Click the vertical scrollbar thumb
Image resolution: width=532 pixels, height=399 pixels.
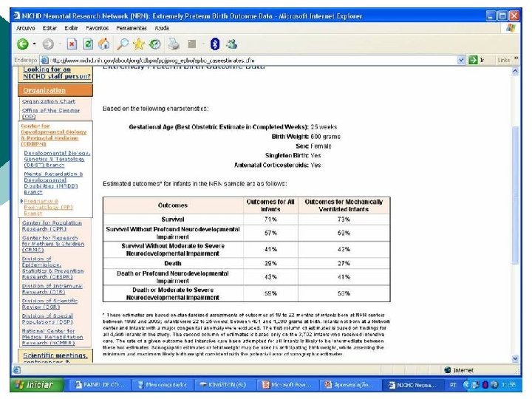coord(515,195)
